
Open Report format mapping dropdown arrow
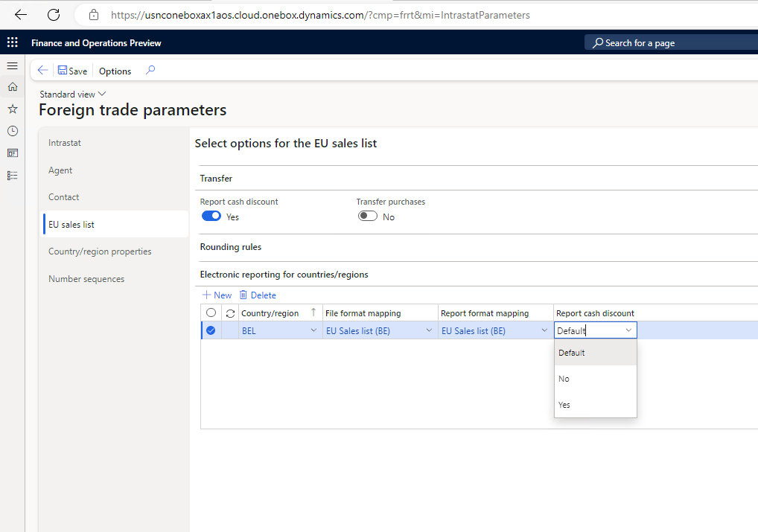tap(544, 330)
